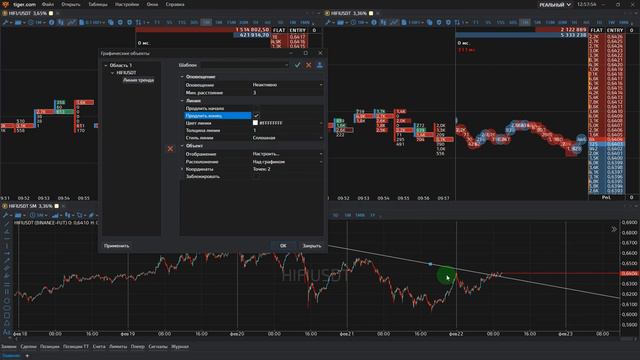Click yellow link square beside top-right HIFIUSDT title
The image size is (640, 360).
click(x=371, y=13)
